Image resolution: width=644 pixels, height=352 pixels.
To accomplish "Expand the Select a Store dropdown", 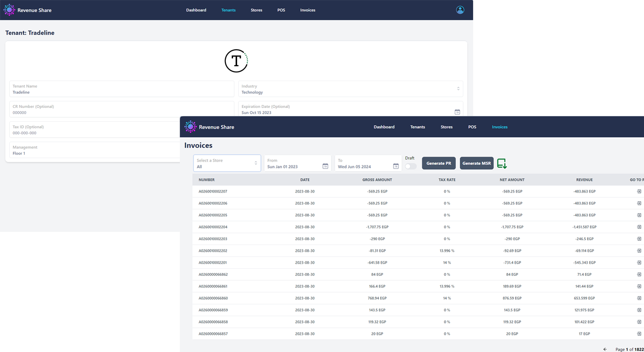I will point(227,163).
